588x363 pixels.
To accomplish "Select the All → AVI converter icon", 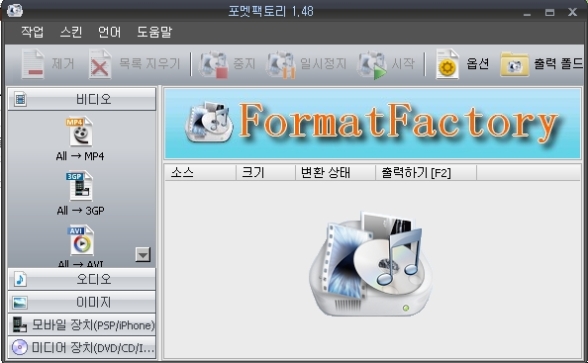I will click(80, 240).
